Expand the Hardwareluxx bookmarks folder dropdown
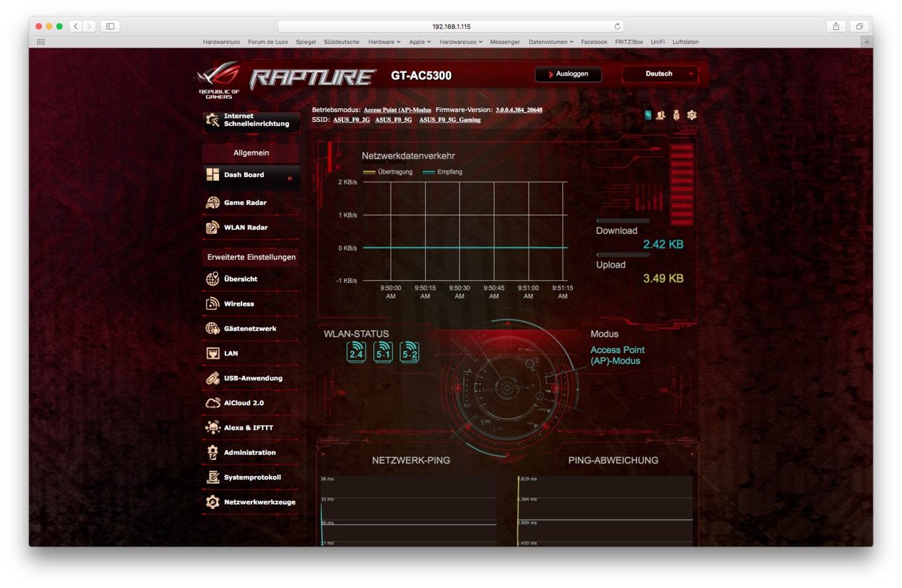The width and height of the screenshot is (902, 588). pos(461,42)
